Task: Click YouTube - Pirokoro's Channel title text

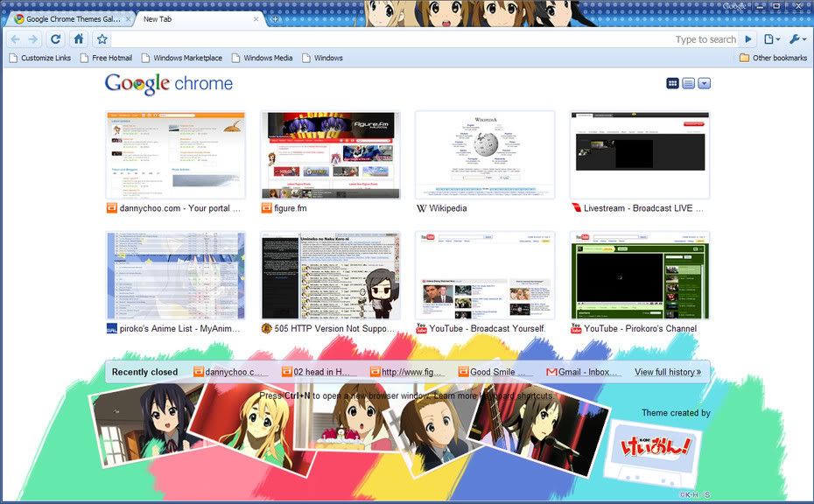Action: tap(640, 328)
